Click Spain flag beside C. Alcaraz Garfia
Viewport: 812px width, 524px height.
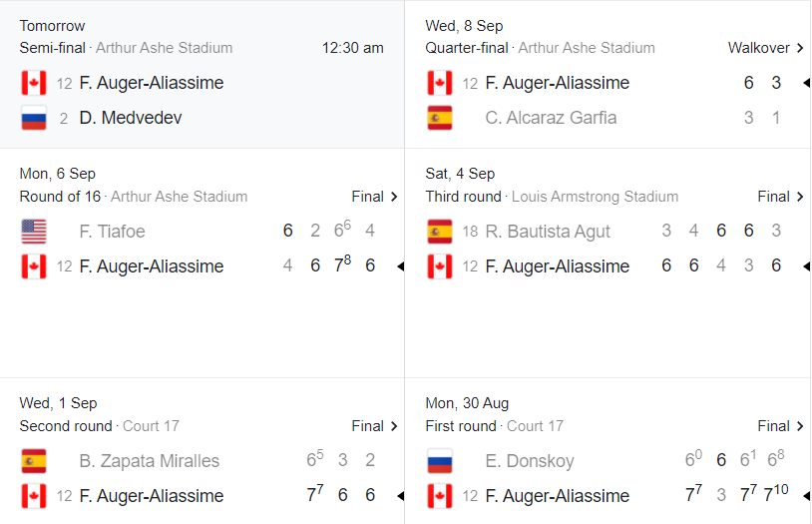pyautogui.click(x=440, y=118)
